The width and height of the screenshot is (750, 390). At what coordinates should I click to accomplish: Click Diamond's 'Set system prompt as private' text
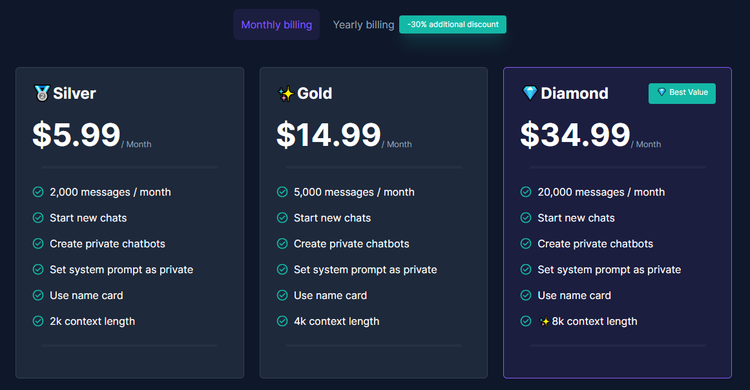[x=609, y=269]
